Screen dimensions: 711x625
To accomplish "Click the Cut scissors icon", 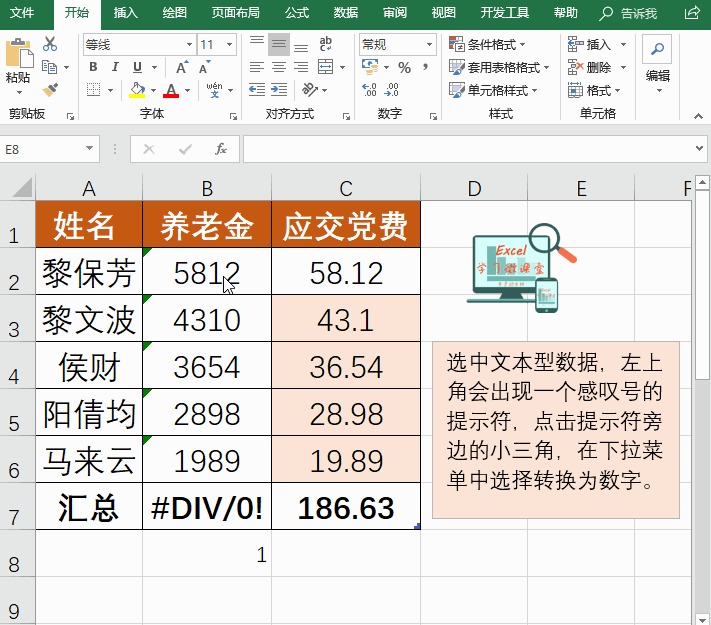I will 49,44.
